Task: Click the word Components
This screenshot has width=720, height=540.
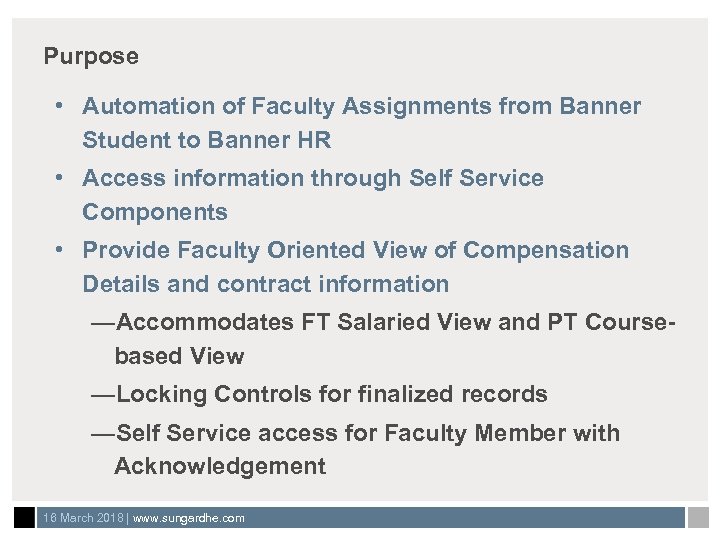Action: (155, 212)
